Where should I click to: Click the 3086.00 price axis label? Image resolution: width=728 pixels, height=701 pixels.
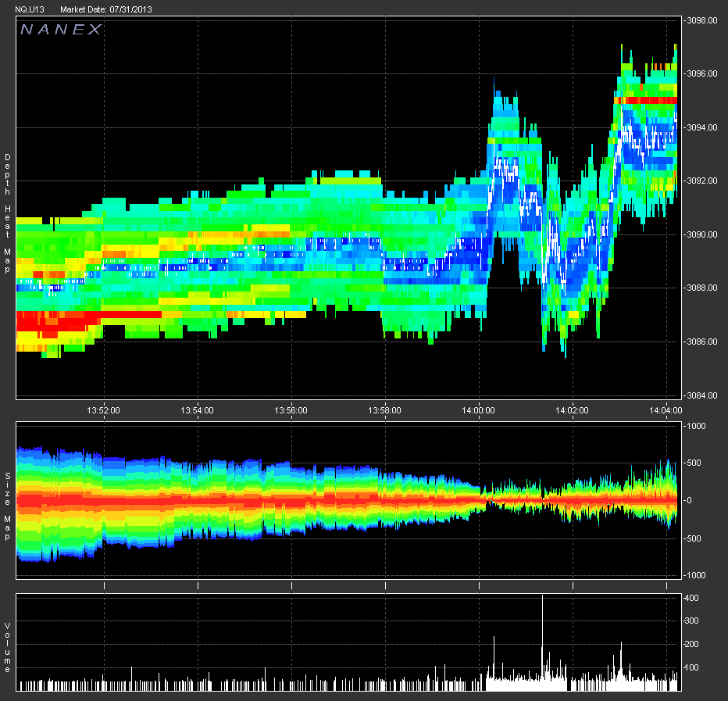(x=702, y=342)
